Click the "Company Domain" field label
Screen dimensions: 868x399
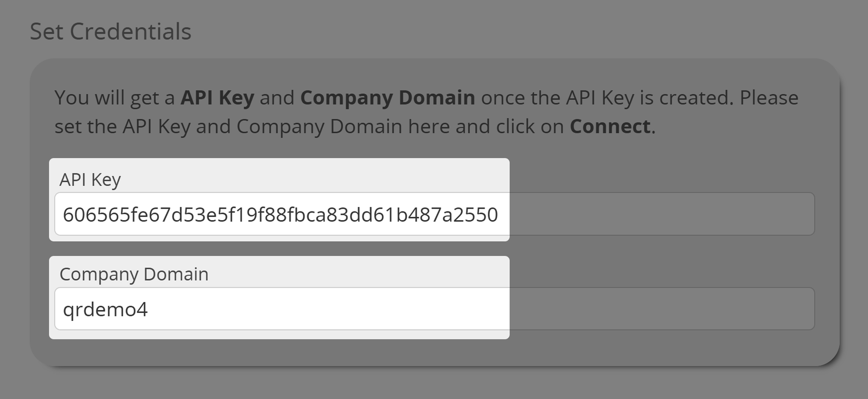pyautogui.click(x=134, y=274)
